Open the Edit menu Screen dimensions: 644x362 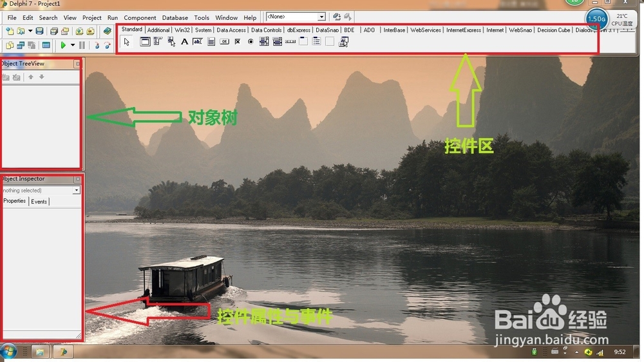click(28, 17)
